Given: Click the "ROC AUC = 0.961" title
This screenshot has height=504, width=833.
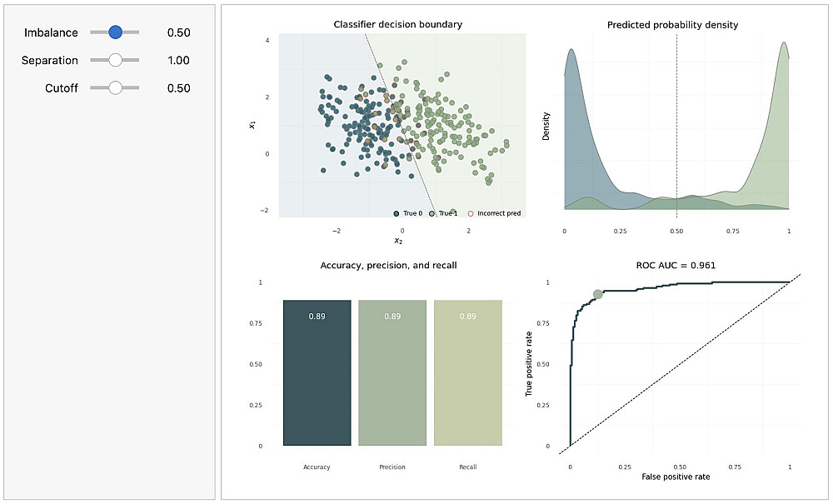Looking at the screenshot, I should [x=673, y=266].
